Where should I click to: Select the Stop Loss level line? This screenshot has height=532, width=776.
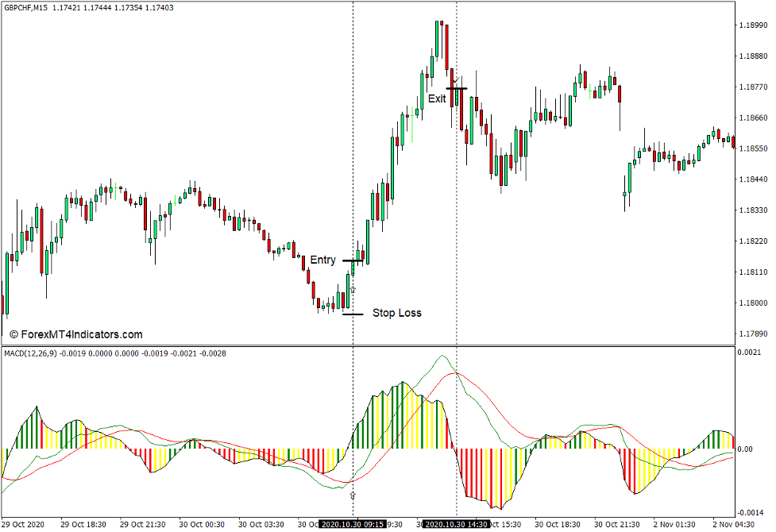click(x=353, y=313)
